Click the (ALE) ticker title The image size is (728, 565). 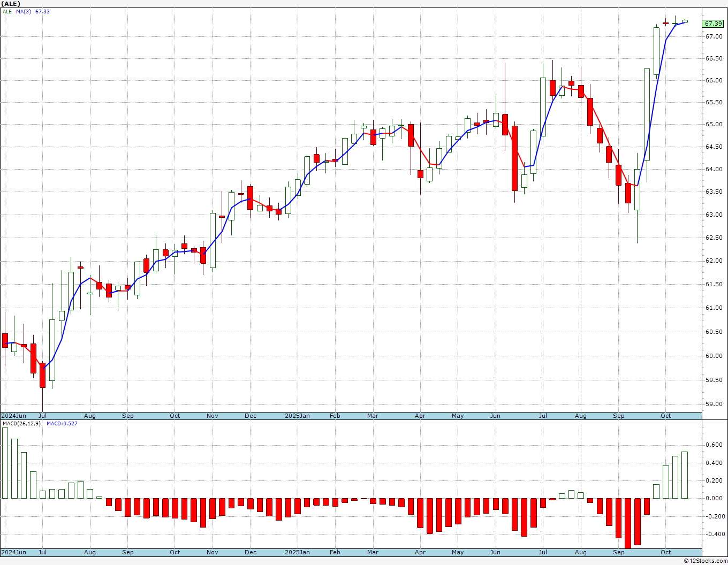tap(11, 4)
